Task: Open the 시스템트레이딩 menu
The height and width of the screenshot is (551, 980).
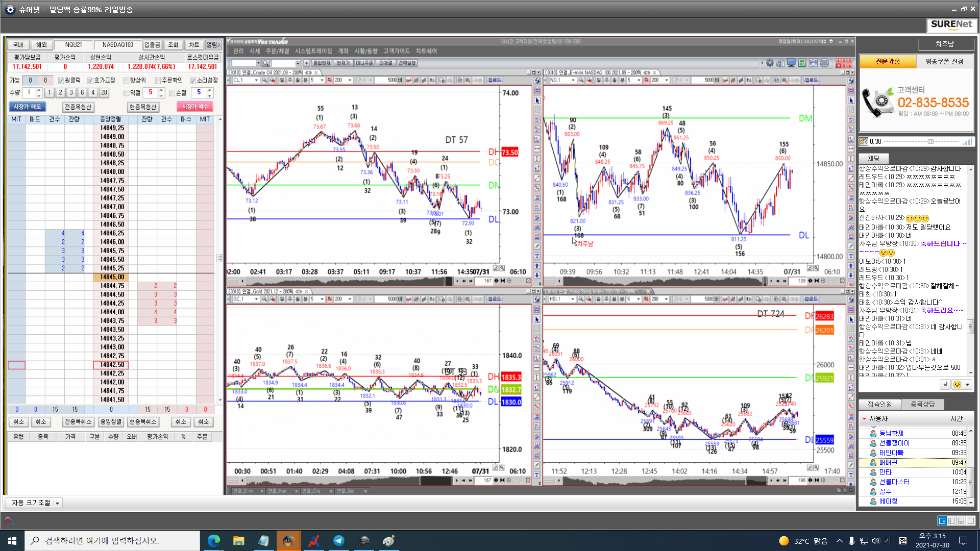Action: (313, 51)
